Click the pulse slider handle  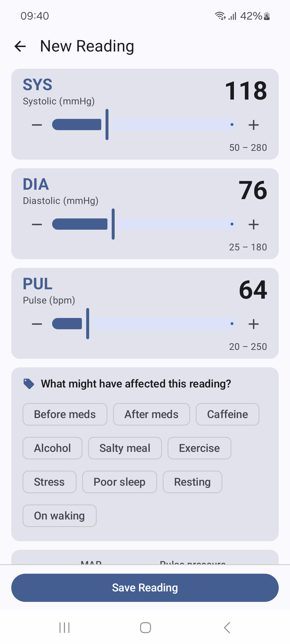coord(88,324)
